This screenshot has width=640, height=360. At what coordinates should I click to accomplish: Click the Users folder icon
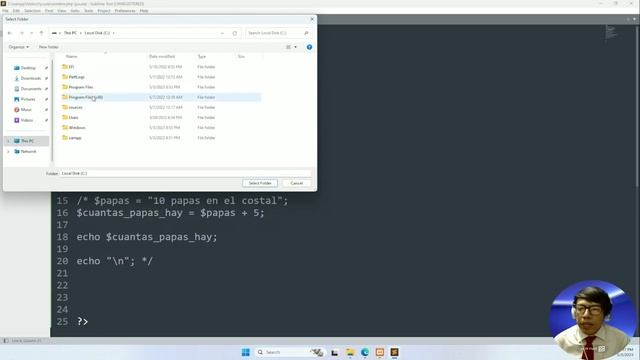point(64,117)
